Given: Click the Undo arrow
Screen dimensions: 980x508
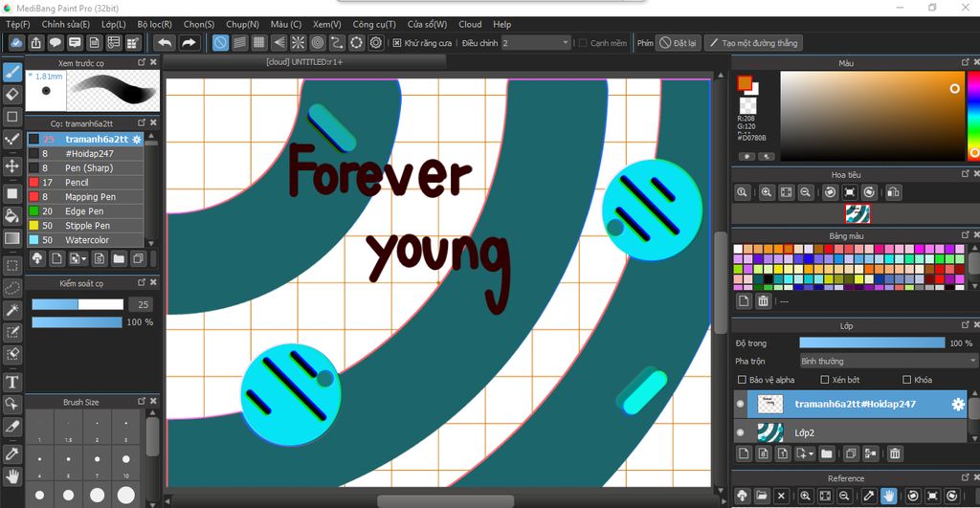Looking at the screenshot, I should click(165, 42).
